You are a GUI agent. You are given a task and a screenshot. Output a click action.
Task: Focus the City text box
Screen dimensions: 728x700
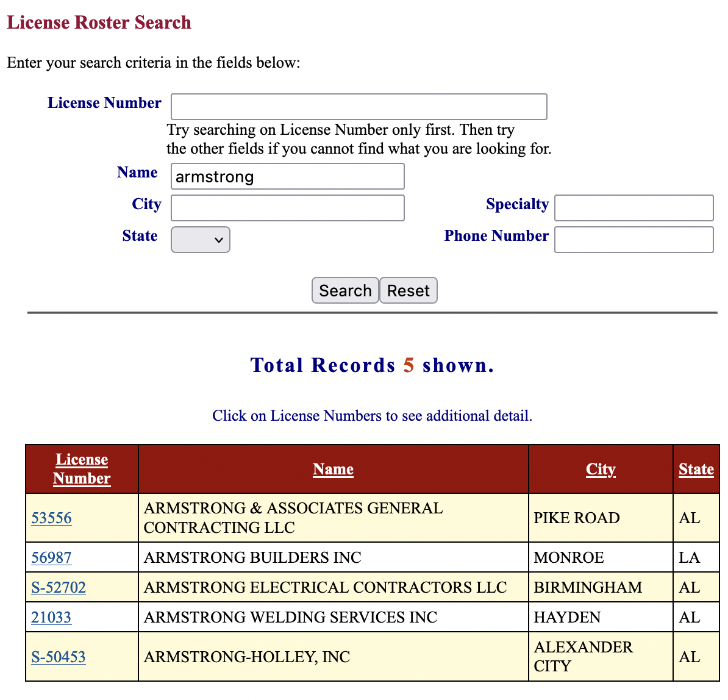287,208
